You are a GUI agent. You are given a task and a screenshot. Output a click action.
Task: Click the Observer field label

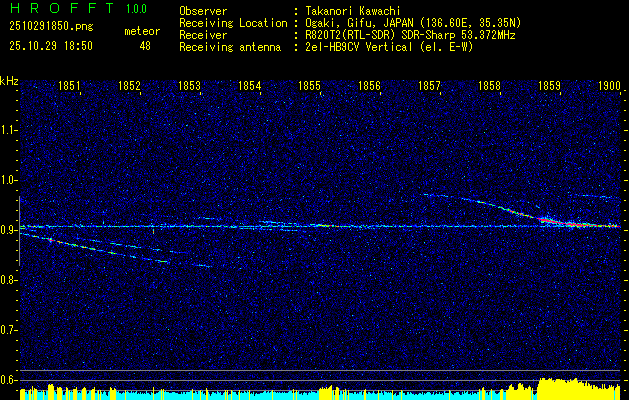coord(203,11)
